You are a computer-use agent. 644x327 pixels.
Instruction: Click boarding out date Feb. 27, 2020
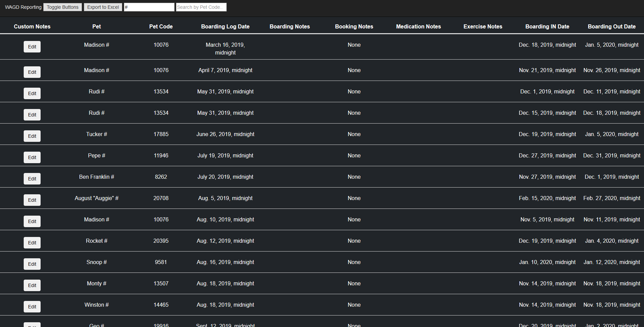tap(612, 198)
